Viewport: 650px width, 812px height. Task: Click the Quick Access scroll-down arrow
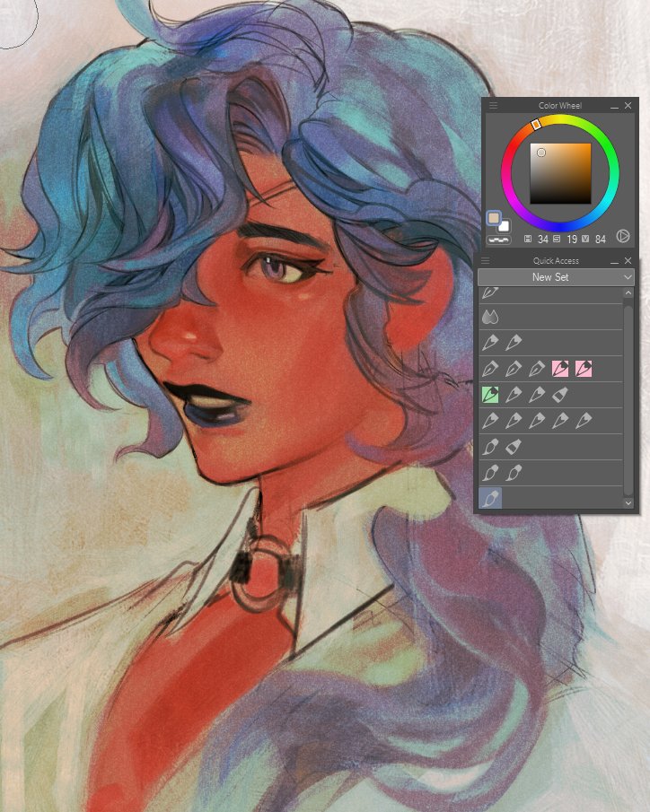coord(628,502)
